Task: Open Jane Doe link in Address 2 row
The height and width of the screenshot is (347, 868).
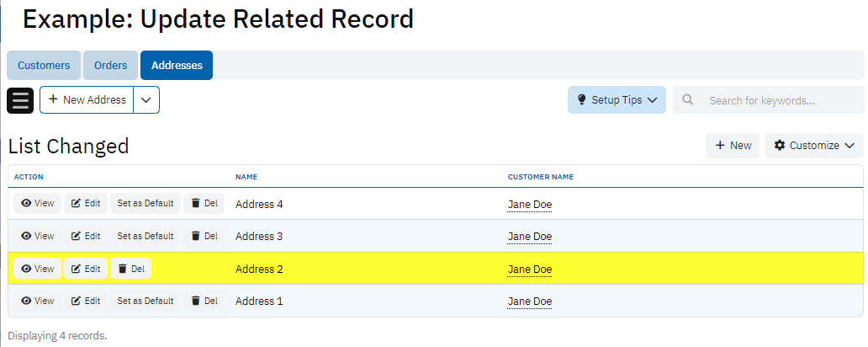Action: 530,270
